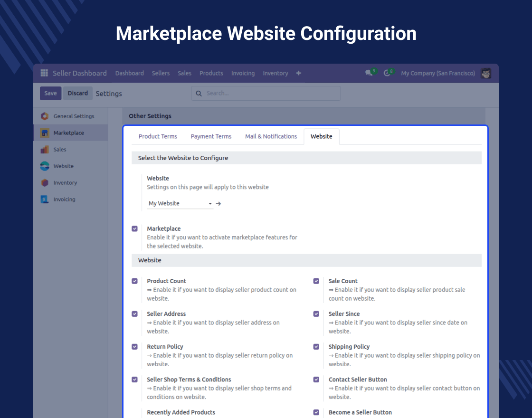Toggle Seller Shop Terms & Conditions checkbox
This screenshot has height=418, width=532.
[x=135, y=380]
